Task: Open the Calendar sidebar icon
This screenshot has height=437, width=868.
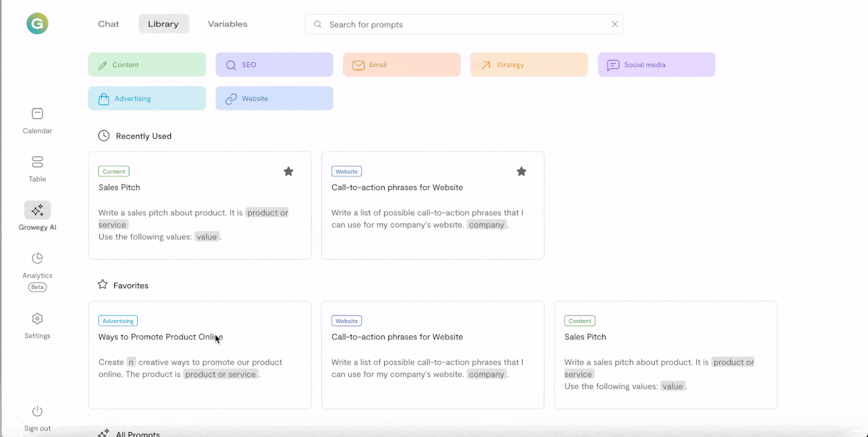Action: tap(37, 113)
